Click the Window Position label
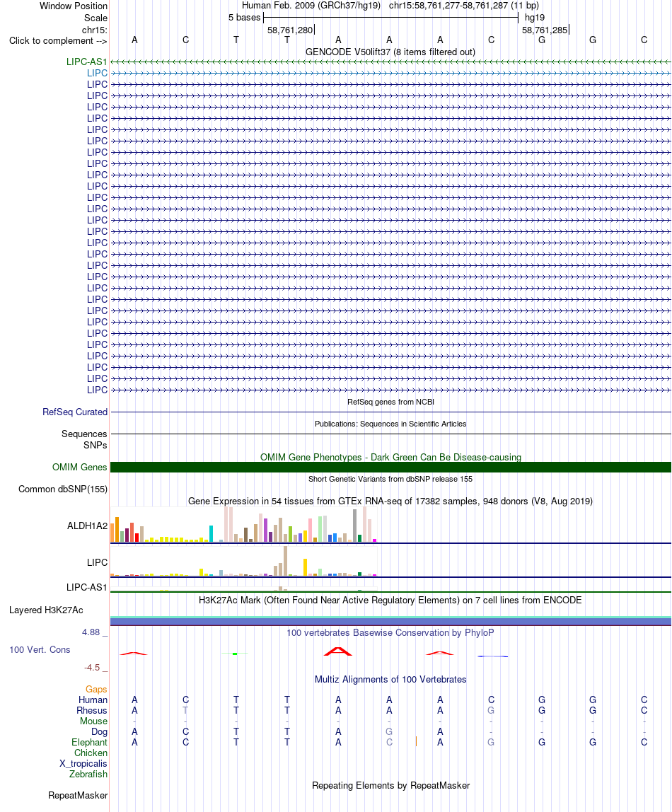This screenshot has height=812, width=672. click(74, 6)
